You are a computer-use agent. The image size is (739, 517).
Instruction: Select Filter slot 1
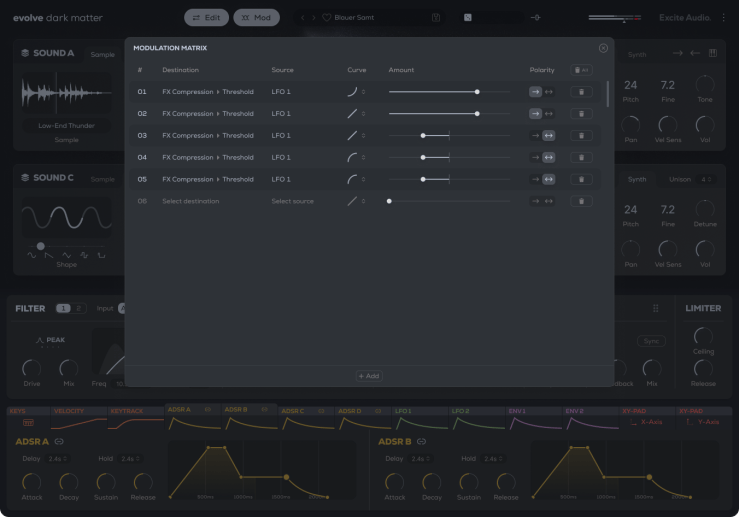click(x=63, y=308)
